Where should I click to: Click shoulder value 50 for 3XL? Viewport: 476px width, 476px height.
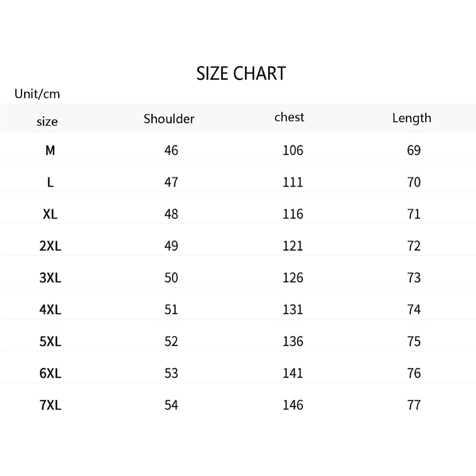pyautogui.click(x=171, y=278)
